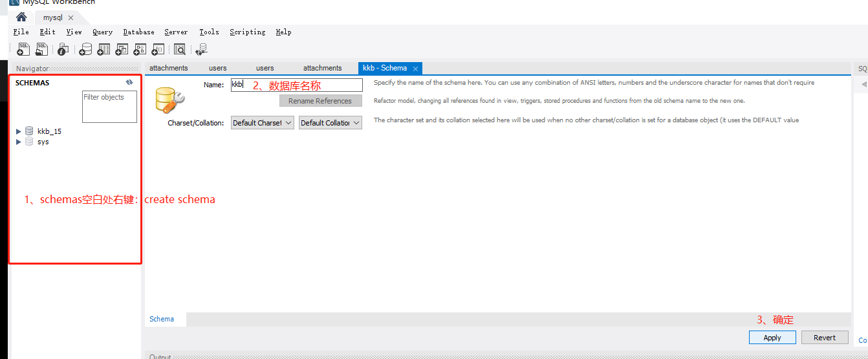The image size is (868, 359).
Task: Open a new SQL query tab
Action: click(x=23, y=49)
